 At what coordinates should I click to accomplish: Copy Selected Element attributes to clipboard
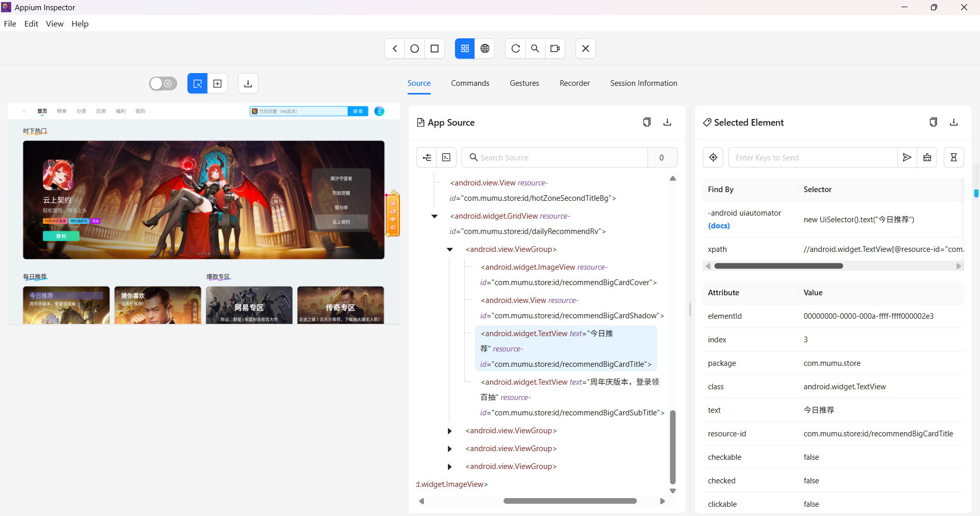[933, 122]
